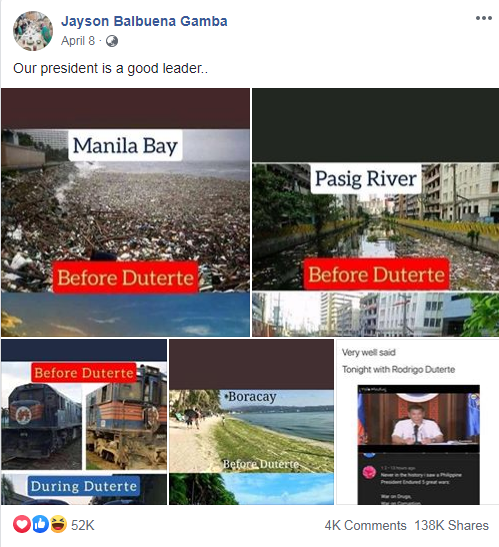
Task: Click the During Duterte blue label
Action: (x=84, y=486)
